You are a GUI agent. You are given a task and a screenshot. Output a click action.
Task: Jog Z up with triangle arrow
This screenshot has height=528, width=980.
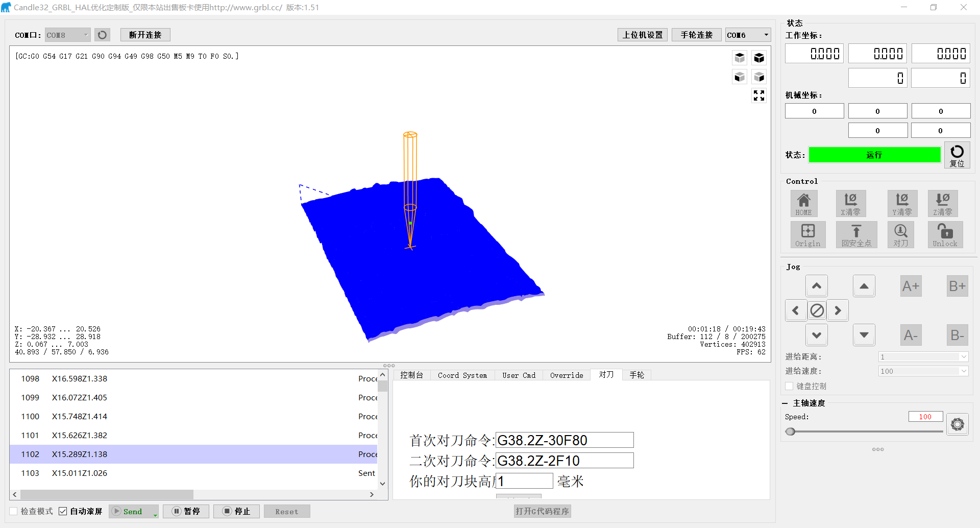[864, 286]
